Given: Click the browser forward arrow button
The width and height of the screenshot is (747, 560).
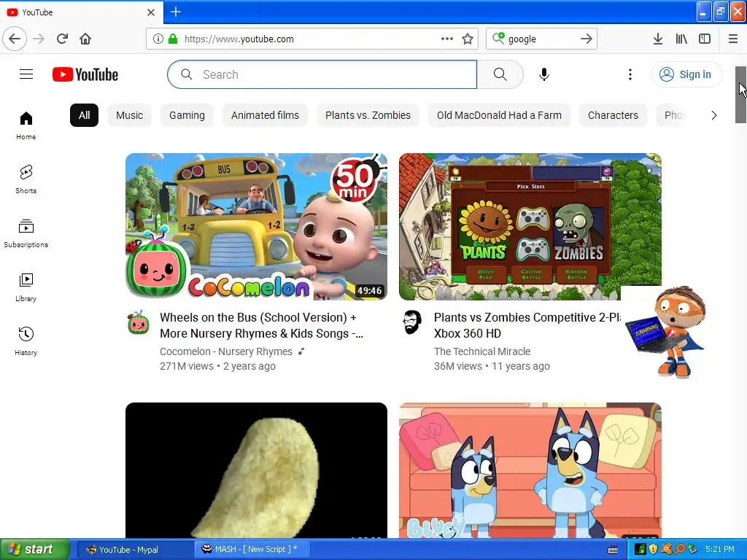Looking at the screenshot, I should click(x=39, y=39).
